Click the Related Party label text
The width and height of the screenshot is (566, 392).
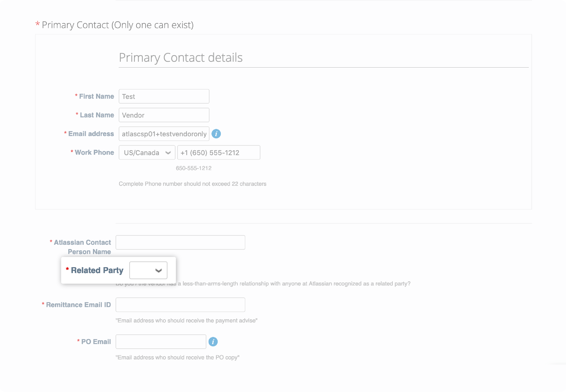tap(97, 271)
